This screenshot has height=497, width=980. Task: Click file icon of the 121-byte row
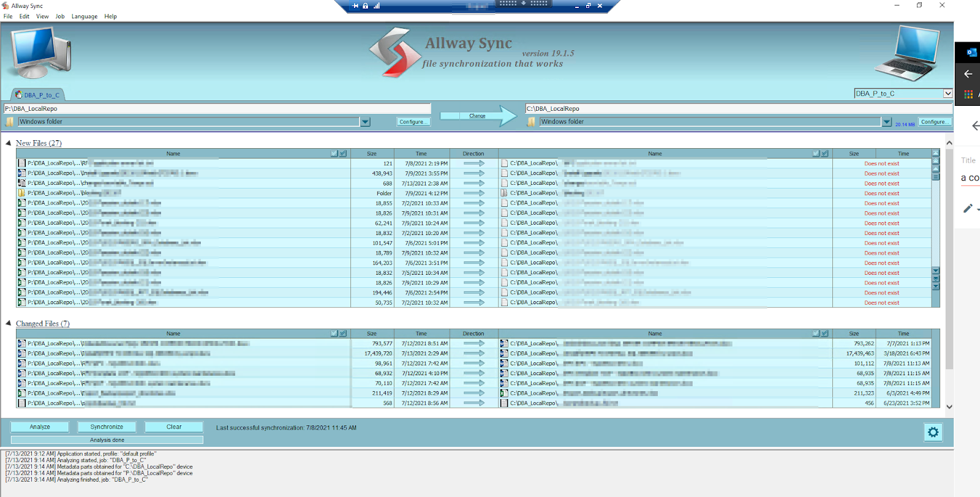pos(22,163)
